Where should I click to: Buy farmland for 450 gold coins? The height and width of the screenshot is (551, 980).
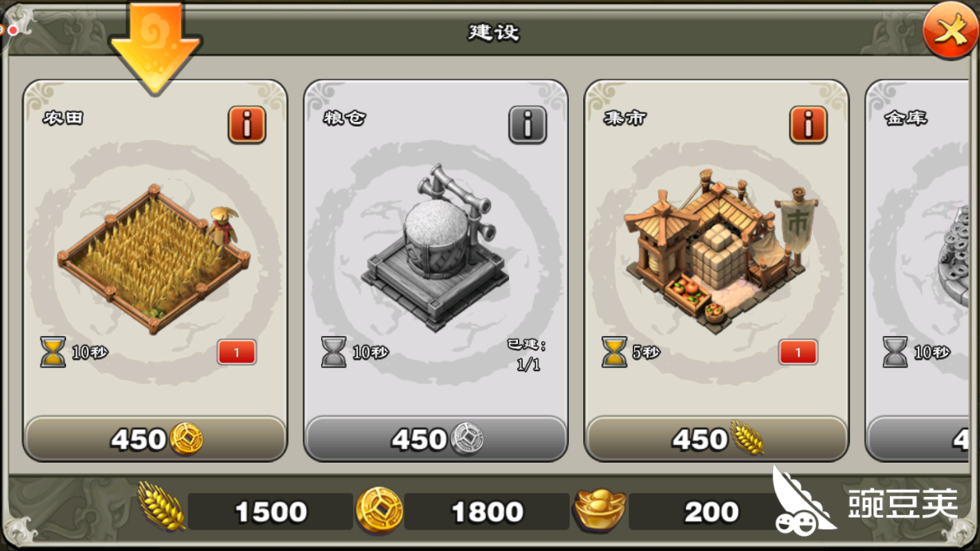(155, 439)
